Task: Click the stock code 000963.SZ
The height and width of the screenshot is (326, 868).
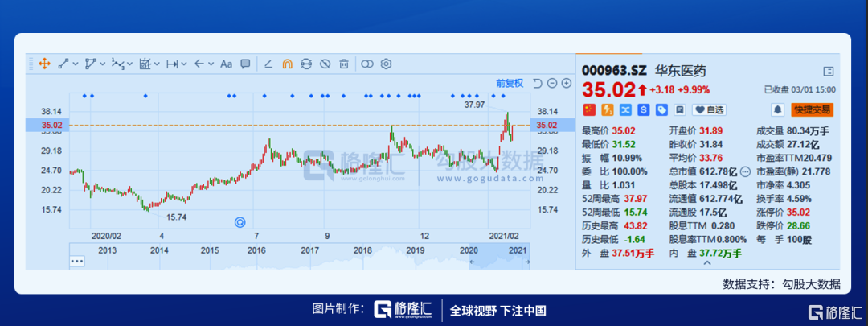Action: point(615,72)
